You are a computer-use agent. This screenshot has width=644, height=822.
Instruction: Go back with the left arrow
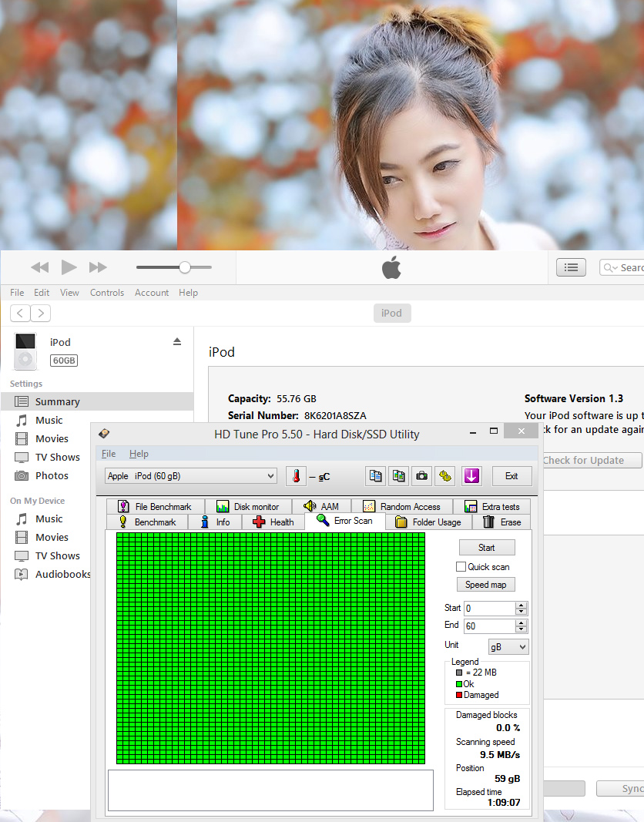(20, 313)
